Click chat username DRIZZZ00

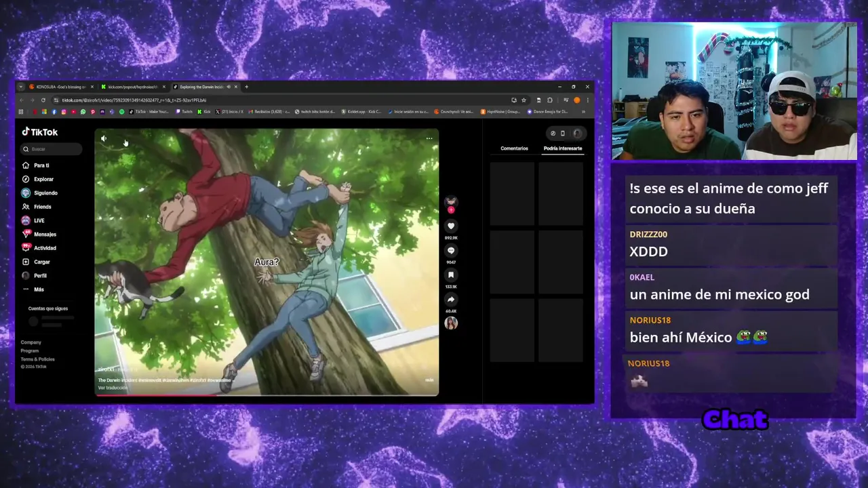[648, 235]
